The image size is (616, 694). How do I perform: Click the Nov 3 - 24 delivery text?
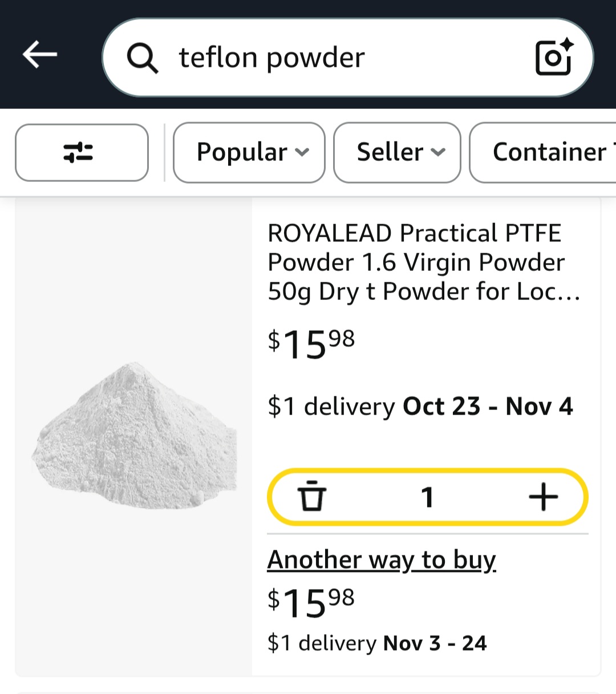click(435, 643)
